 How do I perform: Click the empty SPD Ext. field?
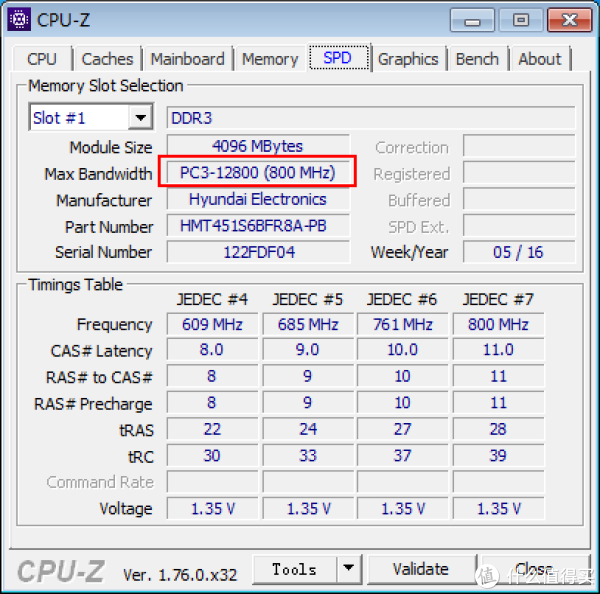coord(518,225)
